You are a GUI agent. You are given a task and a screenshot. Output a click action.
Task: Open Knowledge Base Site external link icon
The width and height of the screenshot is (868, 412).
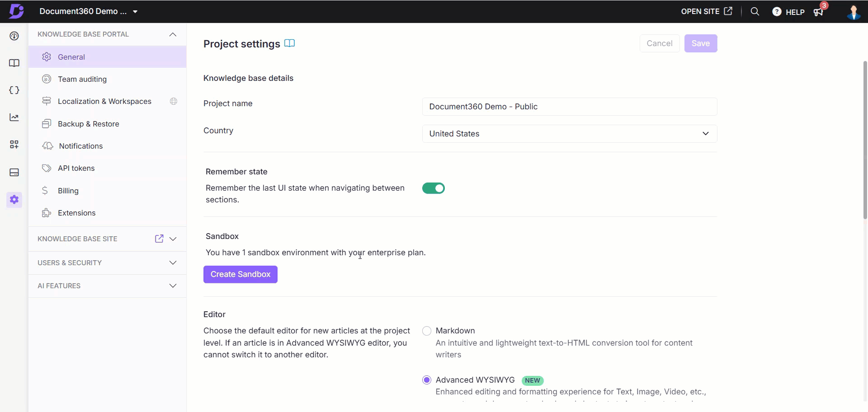point(159,239)
